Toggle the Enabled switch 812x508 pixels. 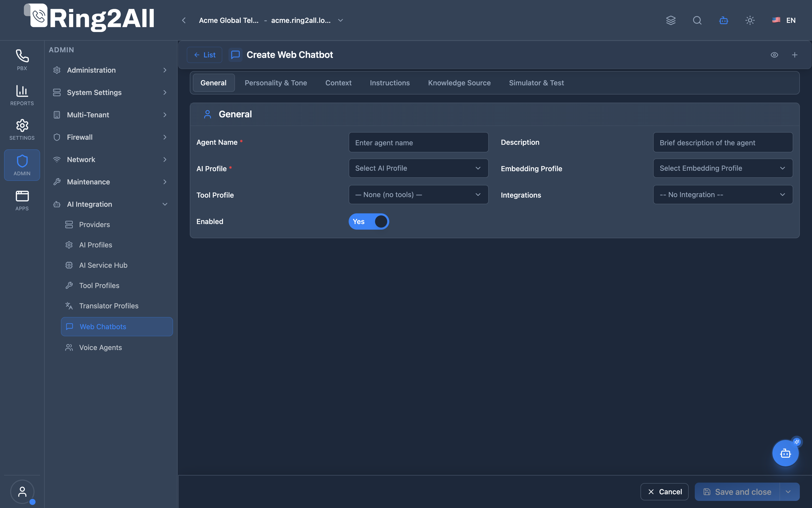368,221
